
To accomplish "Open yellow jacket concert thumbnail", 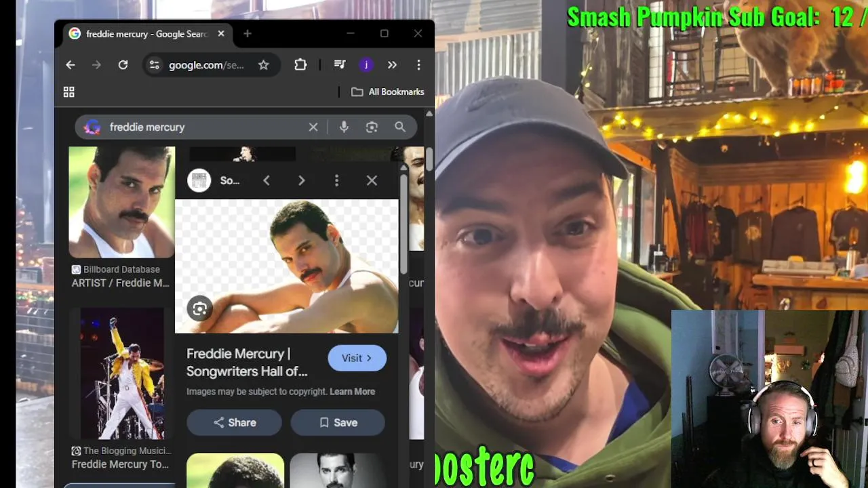I will [121, 373].
